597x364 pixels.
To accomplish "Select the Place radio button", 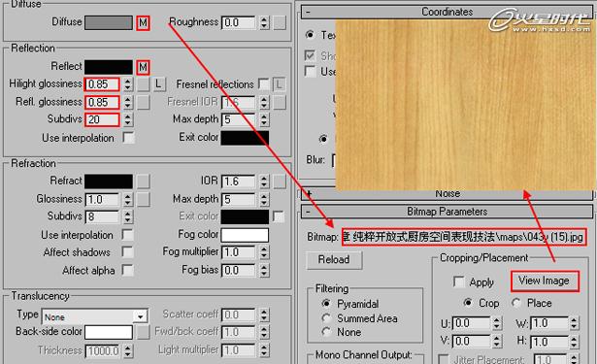I will [516, 303].
